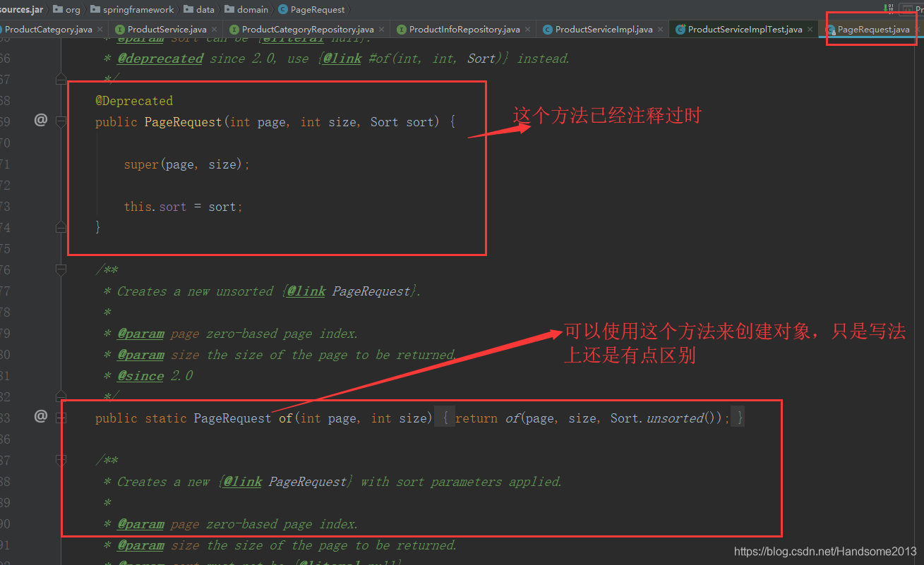Viewport: 924px width, 565px height.
Task: Click the '@since 2.0' Javadoc tag
Action: pos(155,376)
